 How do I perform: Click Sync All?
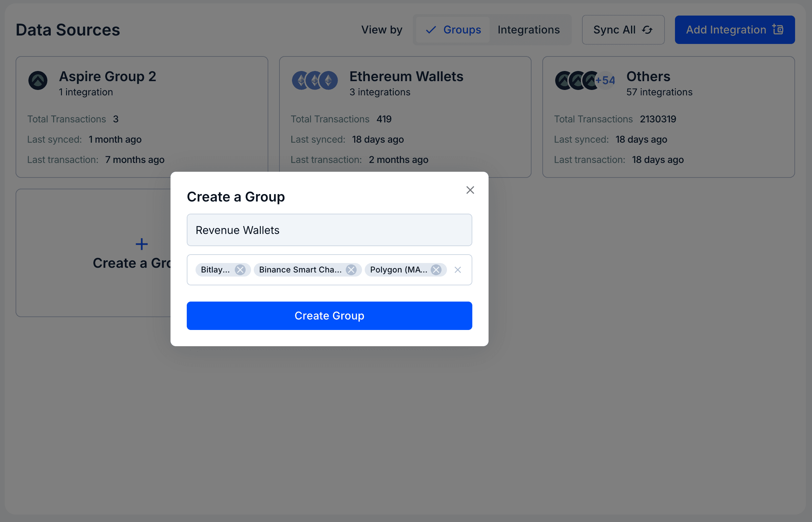(623, 30)
